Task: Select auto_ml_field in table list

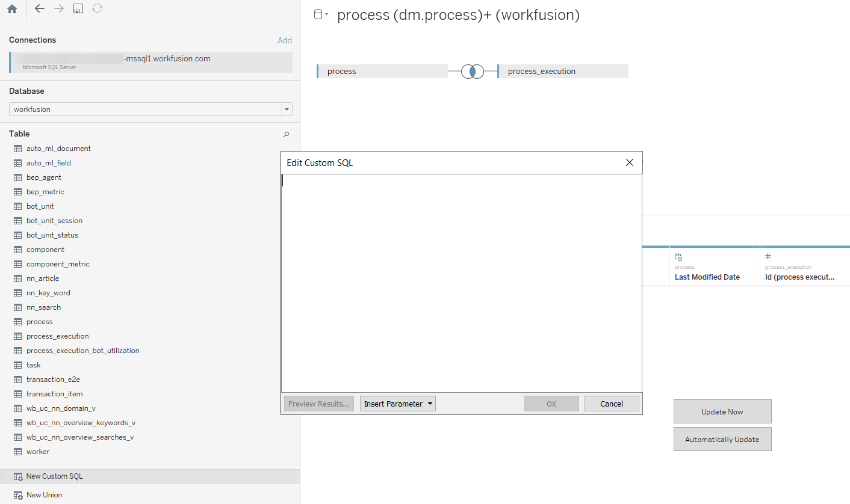Action: coord(49,163)
